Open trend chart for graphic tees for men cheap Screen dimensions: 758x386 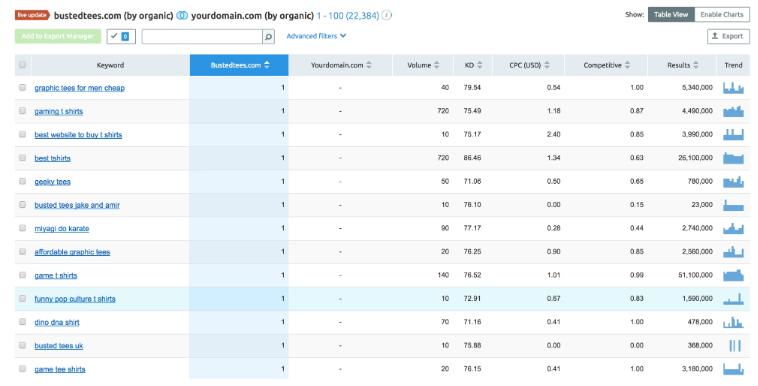click(x=733, y=88)
